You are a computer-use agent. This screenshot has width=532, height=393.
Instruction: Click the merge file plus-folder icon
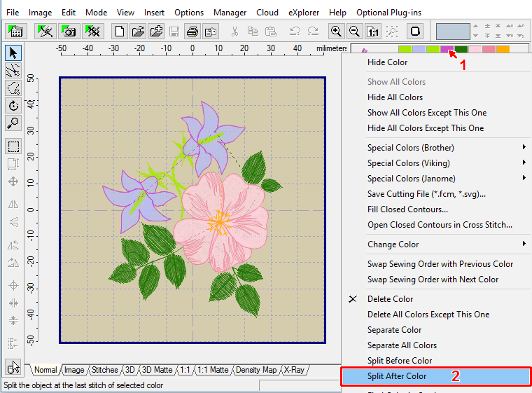(156, 32)
